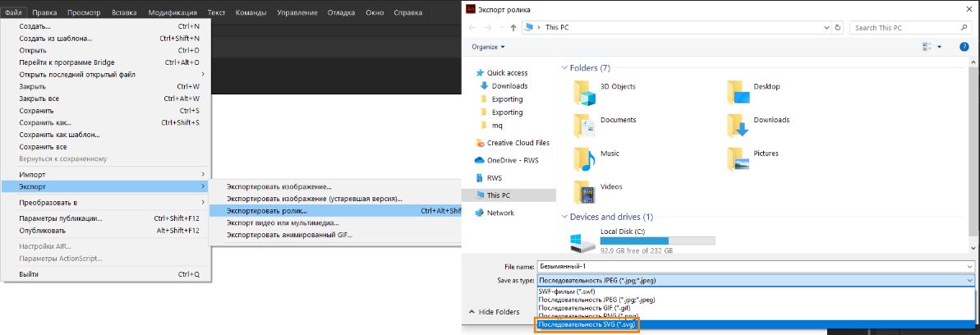Select RWS in navigation pane

coord(495,177)
